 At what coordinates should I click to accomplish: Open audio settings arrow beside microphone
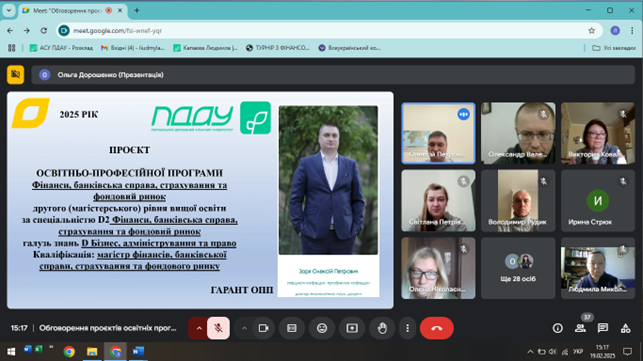[x=199, y=328]
